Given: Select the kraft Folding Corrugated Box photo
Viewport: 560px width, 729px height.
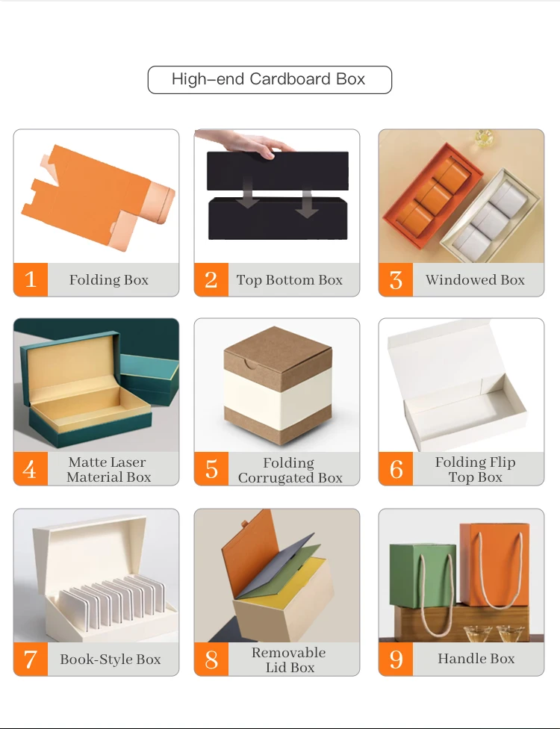Looking at the screenshot, I should click(277, 385).
